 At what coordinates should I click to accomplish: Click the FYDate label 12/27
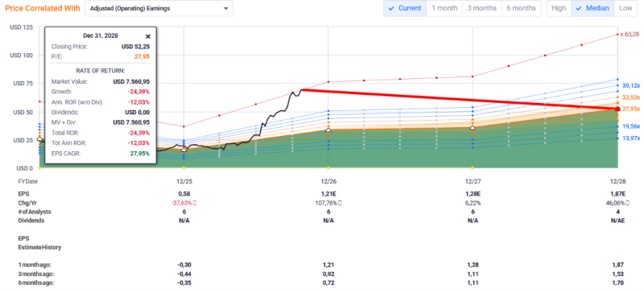coord(473,181)
